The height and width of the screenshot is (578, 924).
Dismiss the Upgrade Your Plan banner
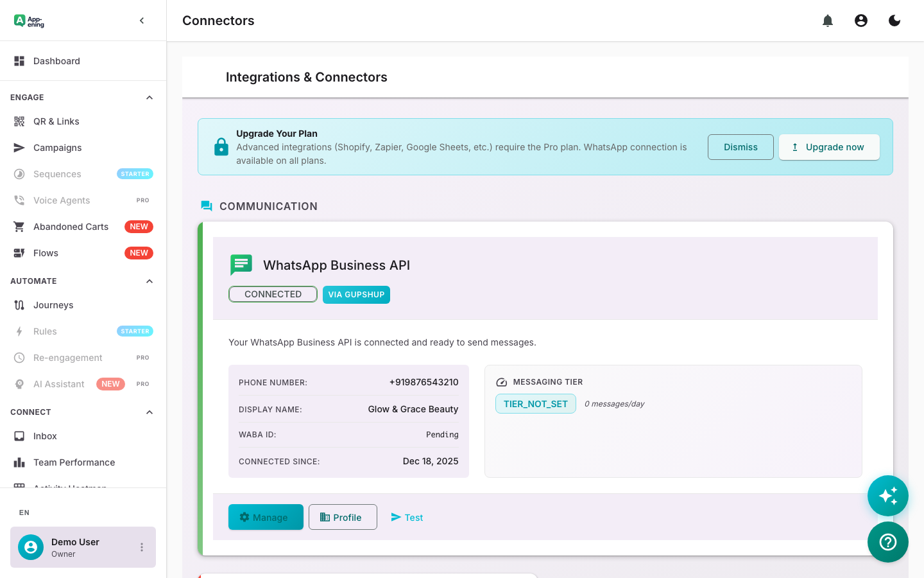(740, 147)
